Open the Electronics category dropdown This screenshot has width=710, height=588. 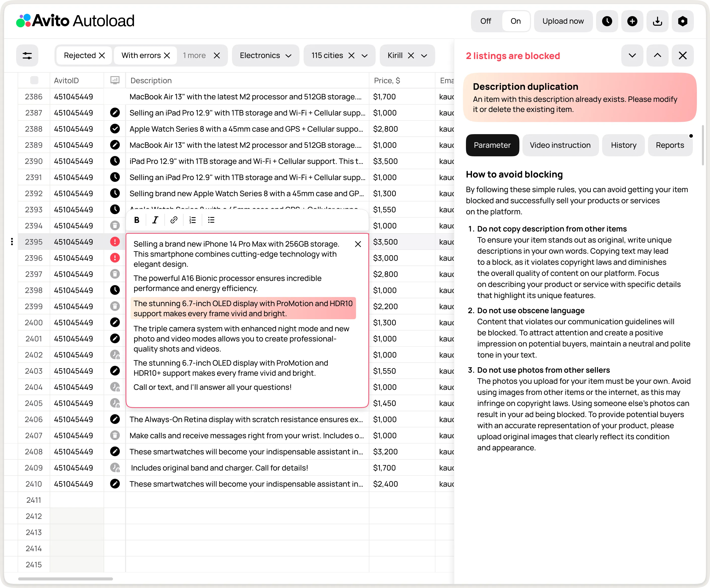click(x=265, y=55)
